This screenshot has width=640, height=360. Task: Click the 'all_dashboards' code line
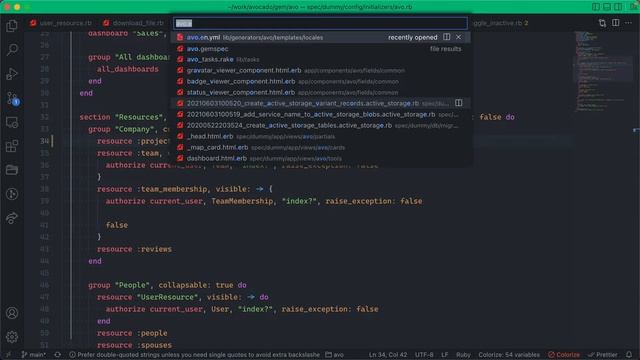[x=127, y=69]
